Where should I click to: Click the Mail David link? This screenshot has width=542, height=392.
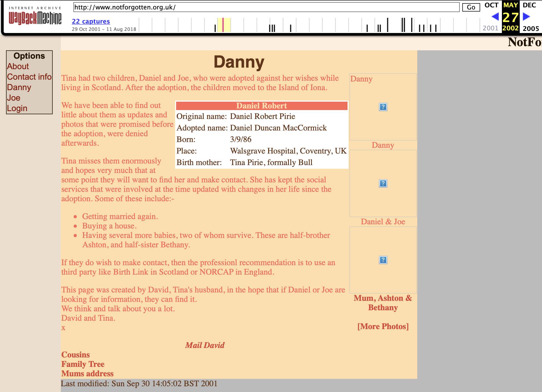(205, 345)
